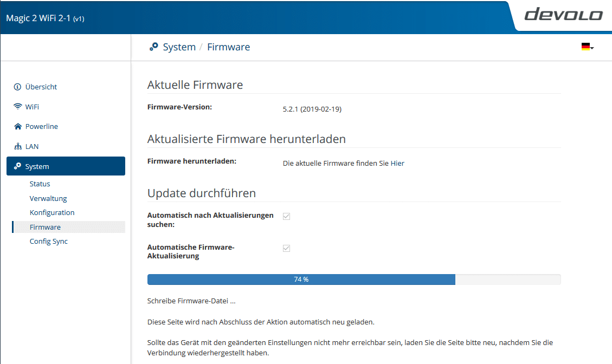The width and height of the screenshot is (612, 364).
Task: Click the devolo logo
Action: tap(563, 15)
